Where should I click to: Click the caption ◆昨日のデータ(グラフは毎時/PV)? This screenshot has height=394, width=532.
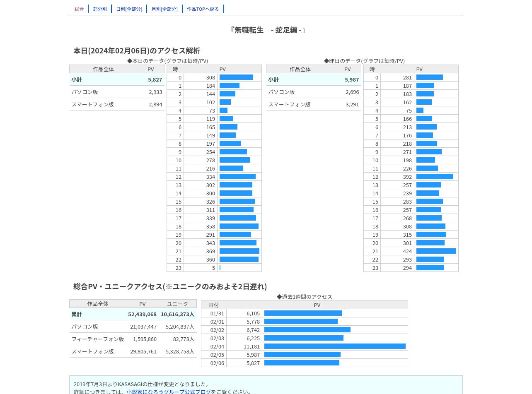(x=364, y=61)
